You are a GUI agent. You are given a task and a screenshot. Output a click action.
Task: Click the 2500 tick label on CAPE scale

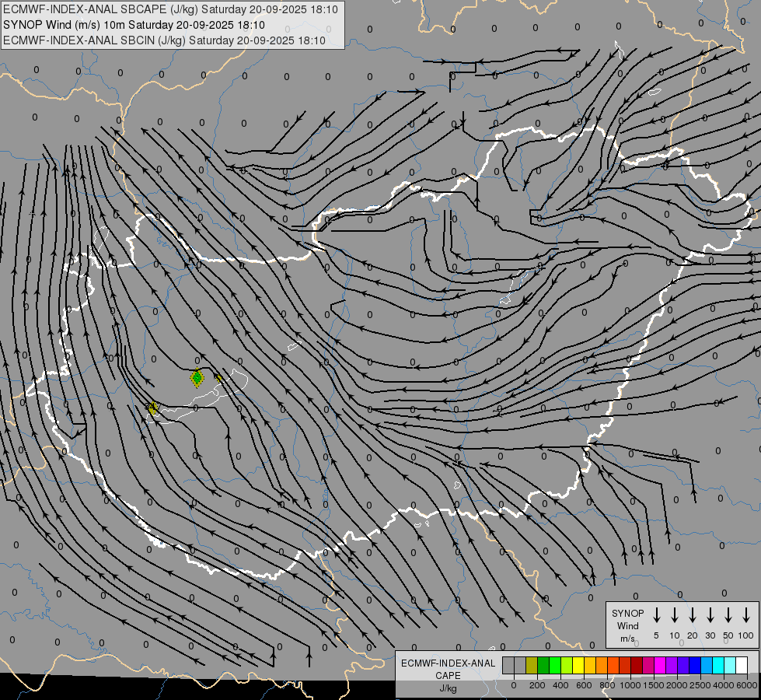pyautogui.click(x=700, y=685)
